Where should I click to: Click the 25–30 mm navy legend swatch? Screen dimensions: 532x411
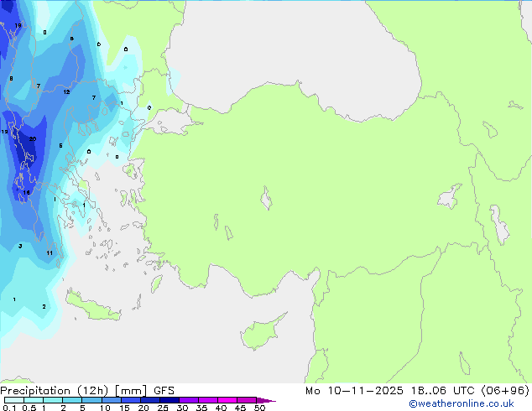click(x=170, y=400)
